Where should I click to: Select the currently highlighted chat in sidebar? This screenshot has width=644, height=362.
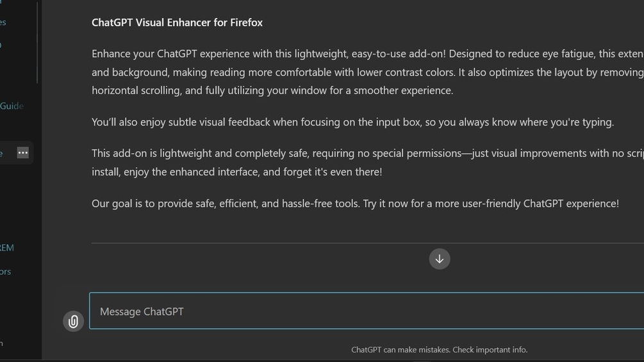point(5,153)
